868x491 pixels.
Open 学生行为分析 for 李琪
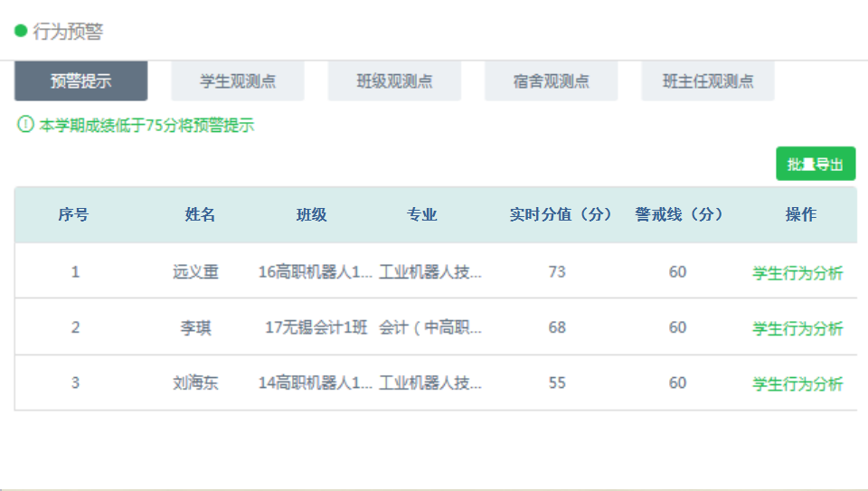[x=797, y=329]
